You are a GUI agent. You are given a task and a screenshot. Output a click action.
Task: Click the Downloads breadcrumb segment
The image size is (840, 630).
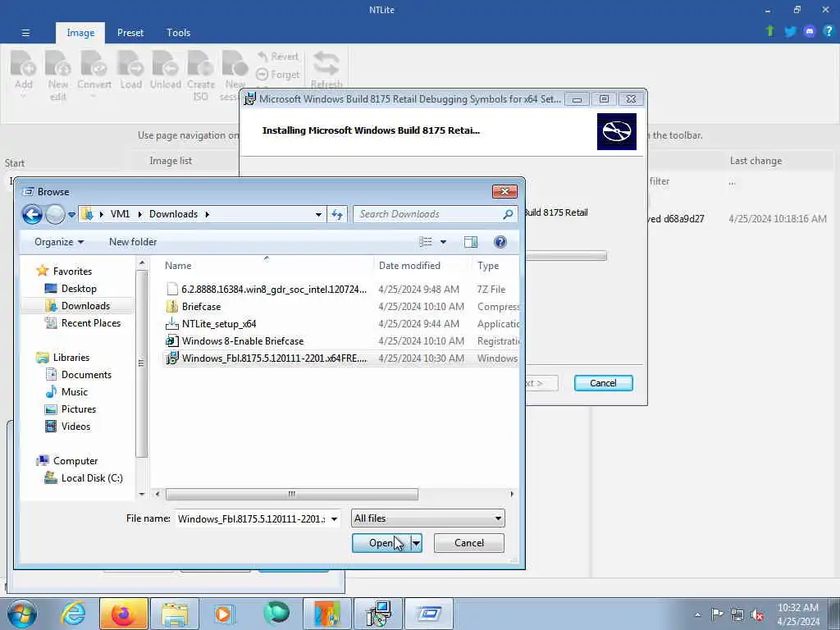174,214
